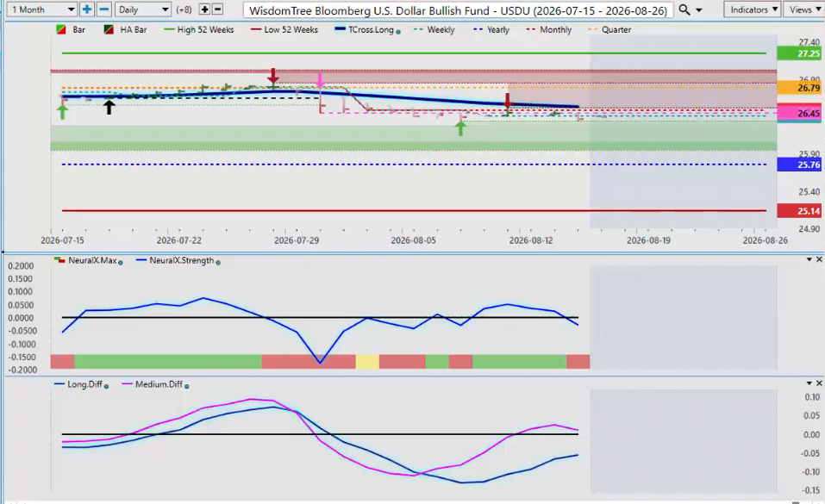Click the blue plus range zoom button
This screenshot has height=504, width=825.
pos(87,9)
